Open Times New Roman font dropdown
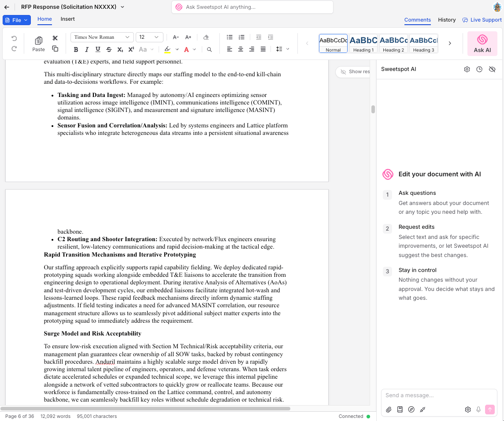Screen dimensions: 504x421 (102, 37)
